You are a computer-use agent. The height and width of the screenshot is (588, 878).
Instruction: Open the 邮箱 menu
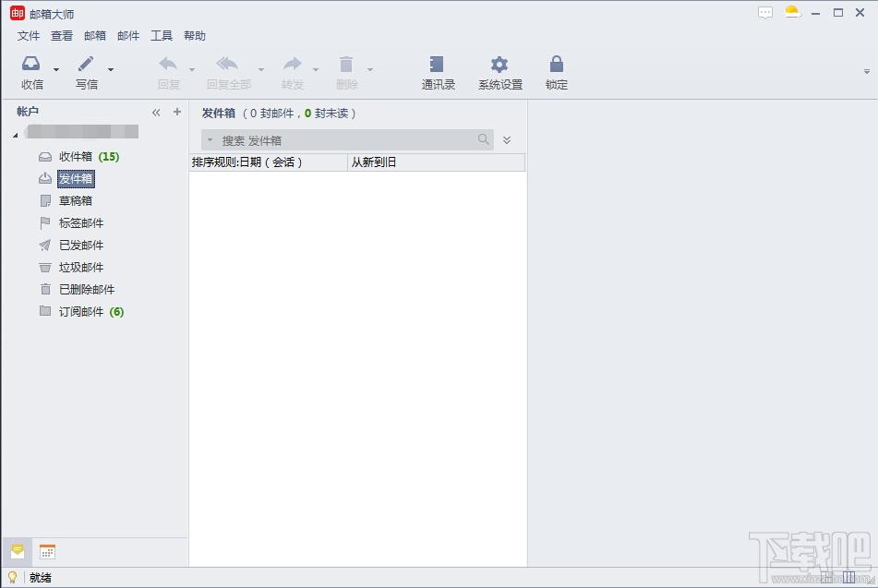pos(94,36)
